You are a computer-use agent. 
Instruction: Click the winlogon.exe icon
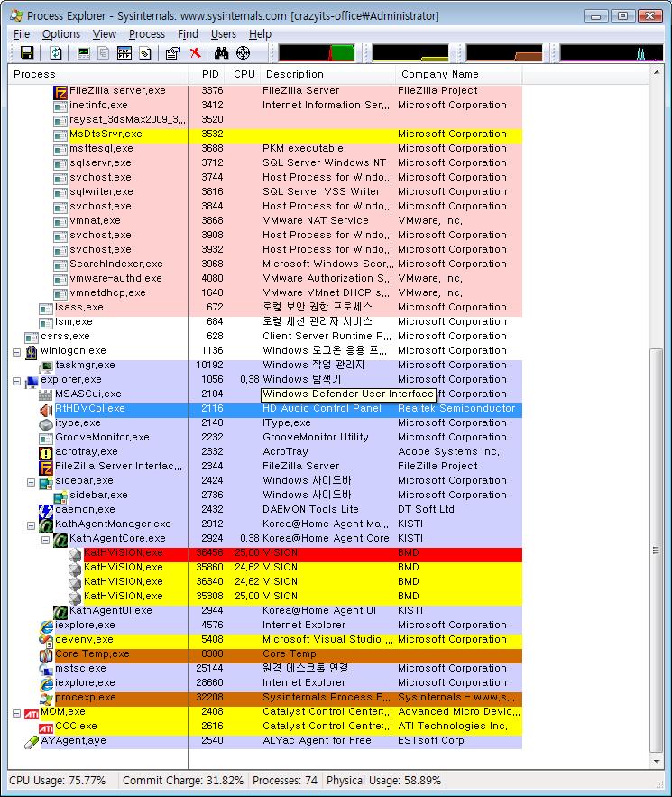click(x=32, y=352)
